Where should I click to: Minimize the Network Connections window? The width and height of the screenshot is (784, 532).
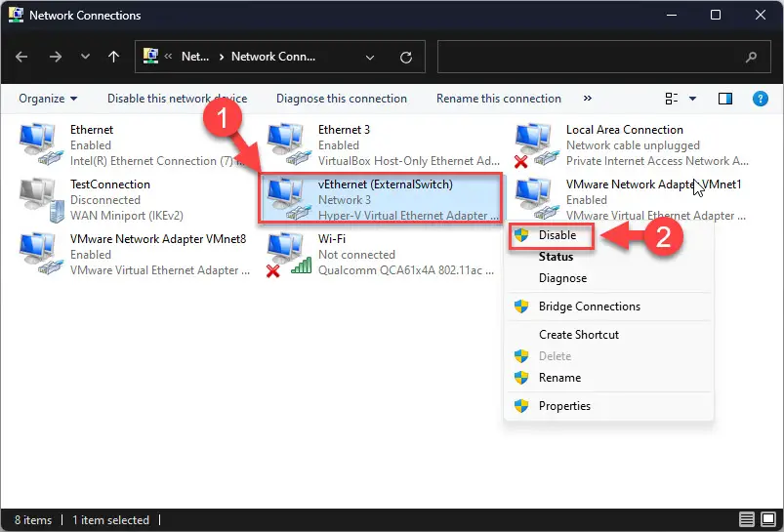(x=671, y=15)
